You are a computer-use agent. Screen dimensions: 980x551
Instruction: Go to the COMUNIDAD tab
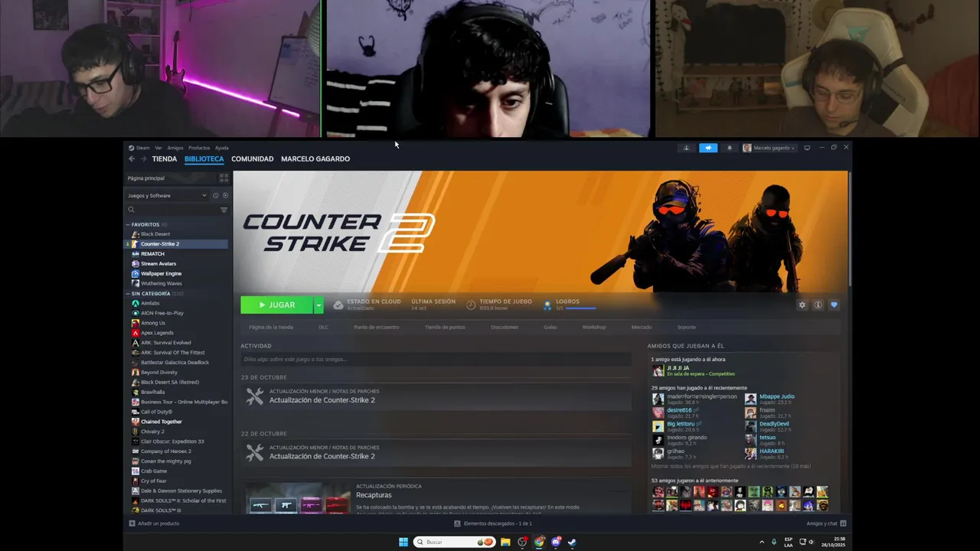[253, 159]
